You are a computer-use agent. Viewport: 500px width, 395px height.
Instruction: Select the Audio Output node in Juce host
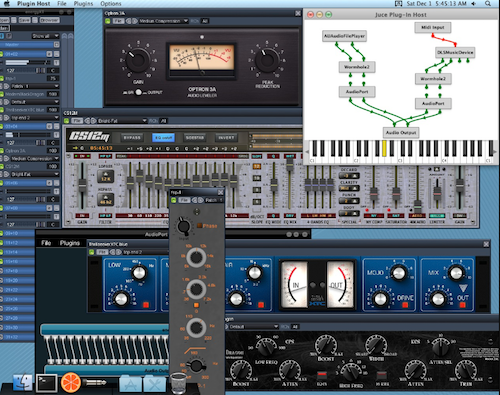coord(401,133)
